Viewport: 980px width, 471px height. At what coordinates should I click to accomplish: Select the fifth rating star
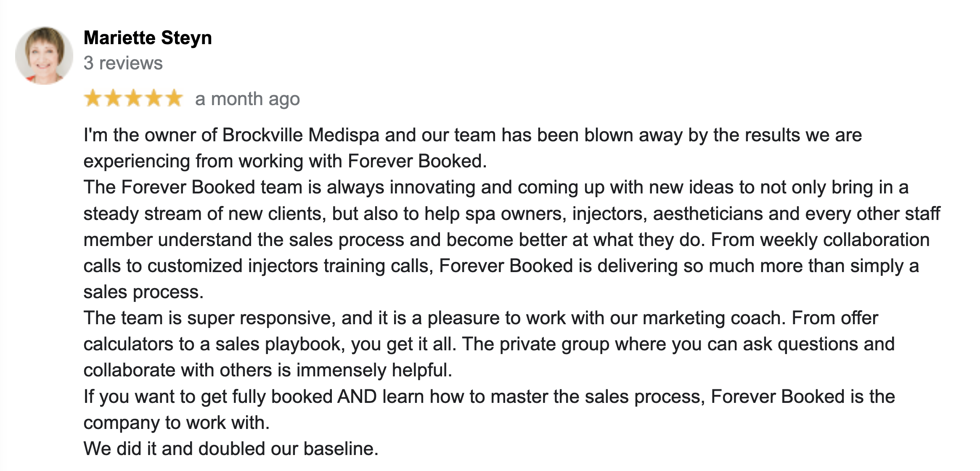(174, 98)
